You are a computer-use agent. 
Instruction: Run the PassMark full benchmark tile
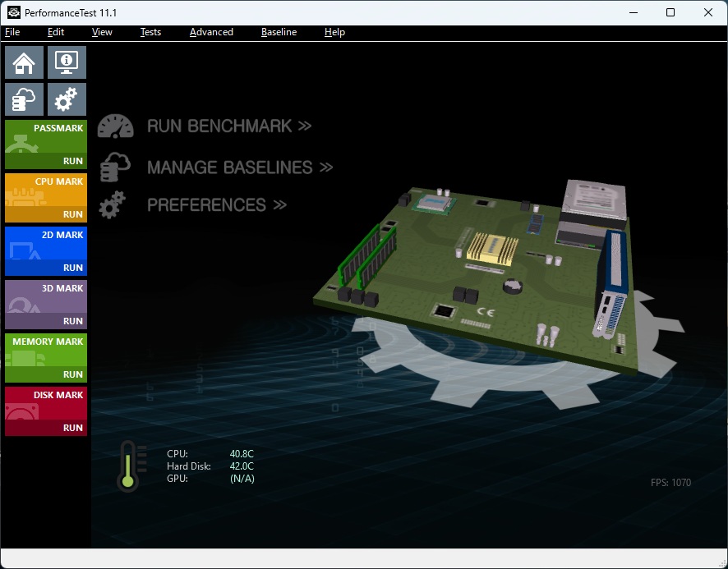(46, 145)
